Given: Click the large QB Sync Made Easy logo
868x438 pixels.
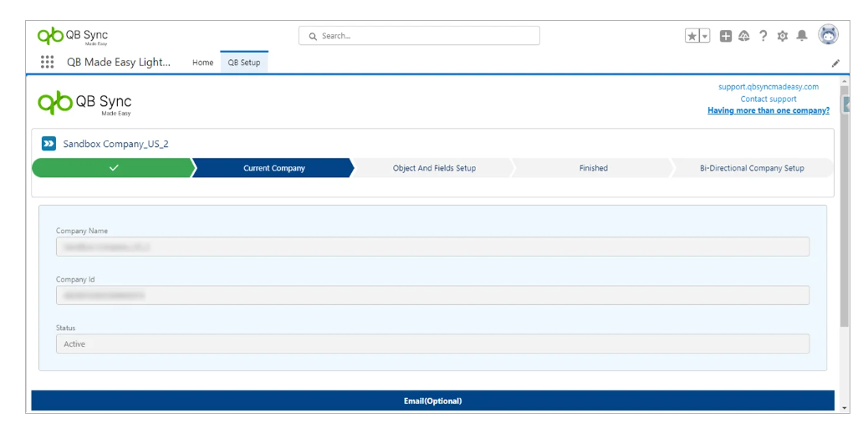Looking at the screenshot, I should click(x=84, y=104).
